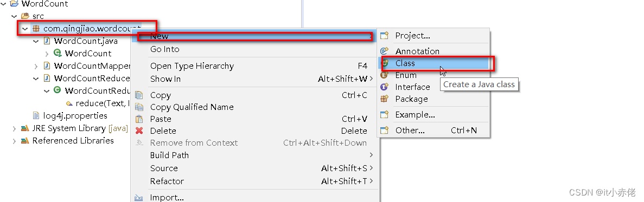Choose Delete from the context menu
The width and height of the screenshot is (644, 202).
pyautogui.click(x=254, y=131)
